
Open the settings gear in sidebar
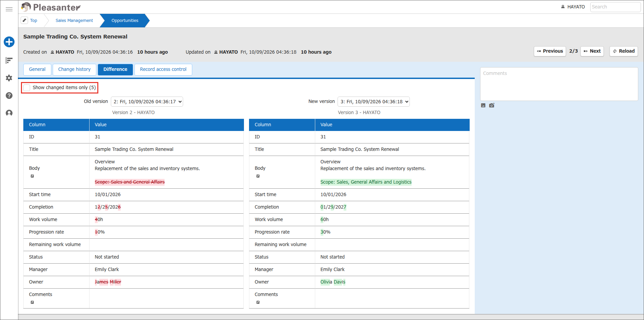[x=9, y=78]
